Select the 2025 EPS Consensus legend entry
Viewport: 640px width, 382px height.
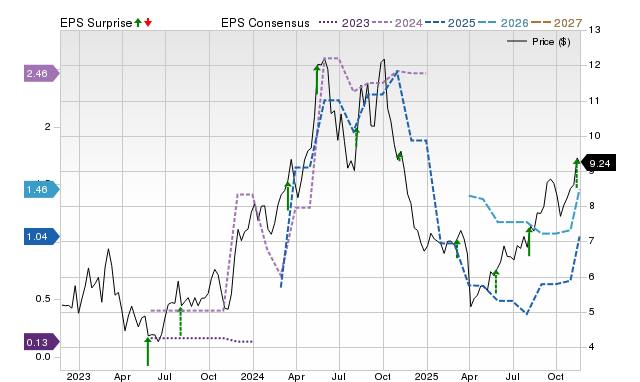click(x=450, y=23)
